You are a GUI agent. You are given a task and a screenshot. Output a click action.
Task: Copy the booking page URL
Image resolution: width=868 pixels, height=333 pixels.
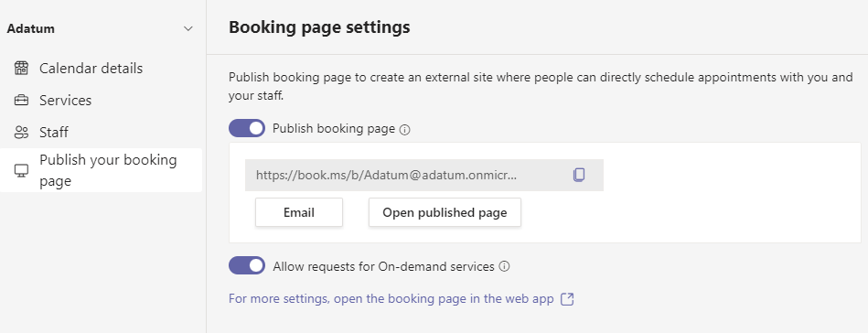pos(578,175)
